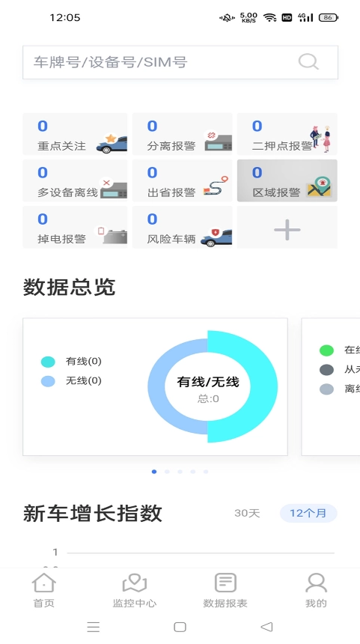
Task: Switch growth chart to 12个月
Action: coord(308,513)
